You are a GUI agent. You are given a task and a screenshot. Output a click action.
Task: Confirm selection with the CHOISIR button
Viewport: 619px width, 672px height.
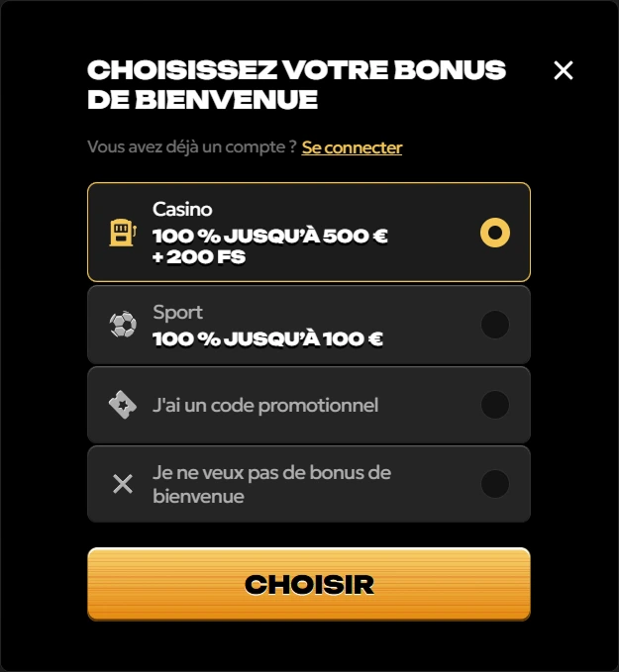309,584
